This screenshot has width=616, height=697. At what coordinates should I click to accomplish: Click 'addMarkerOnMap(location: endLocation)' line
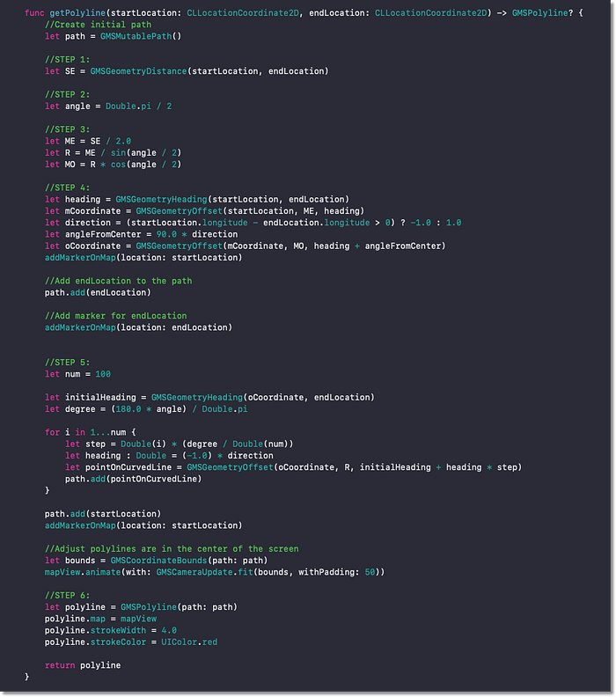[138, 327]
